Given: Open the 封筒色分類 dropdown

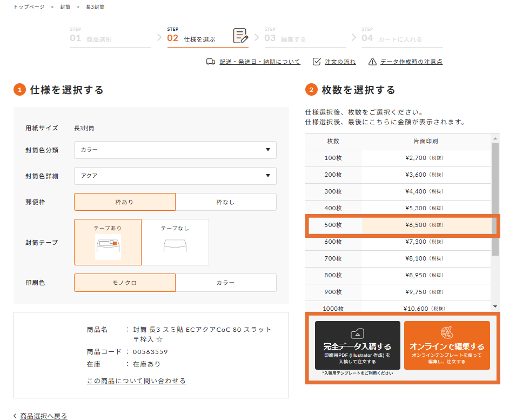Looking at the screenshot, I should (x=175, y=150).
